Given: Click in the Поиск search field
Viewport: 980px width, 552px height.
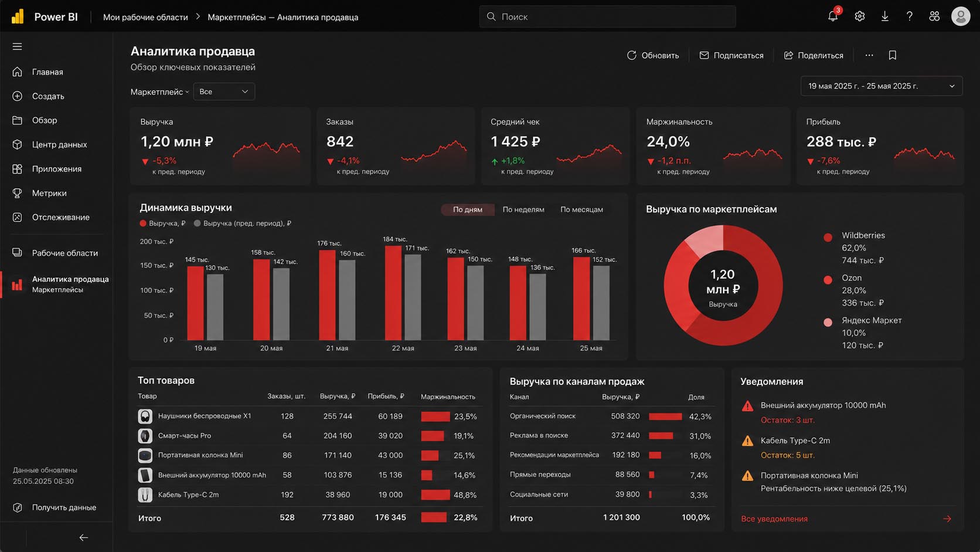Looking at the screenshot, I should [x=607, y=16].
